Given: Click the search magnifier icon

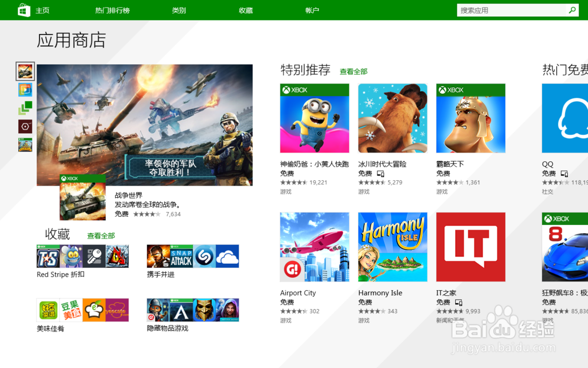Looking at the screenshot, I should click(572, 11).
